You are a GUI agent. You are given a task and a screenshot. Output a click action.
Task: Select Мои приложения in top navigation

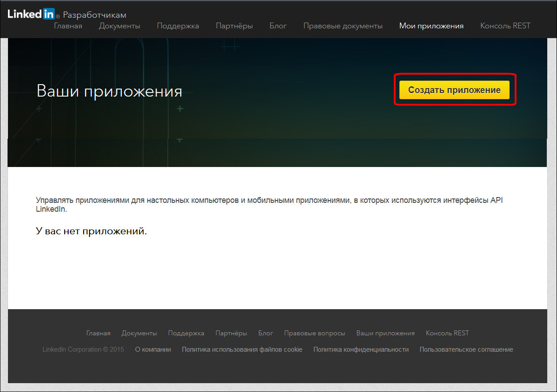pos(431,26)
